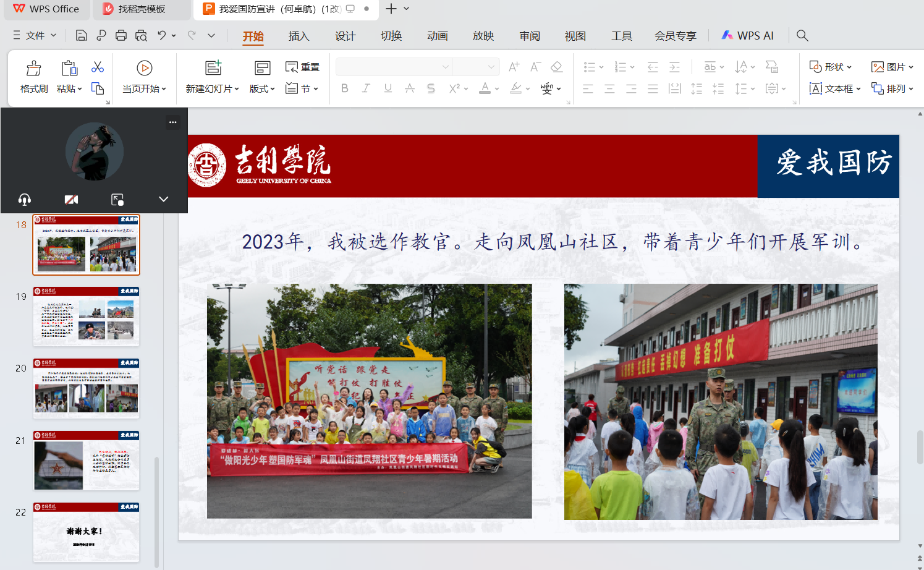Open Print Preview icon
The height and width of the screenshot is (570, 924).
tap(141, 35)
